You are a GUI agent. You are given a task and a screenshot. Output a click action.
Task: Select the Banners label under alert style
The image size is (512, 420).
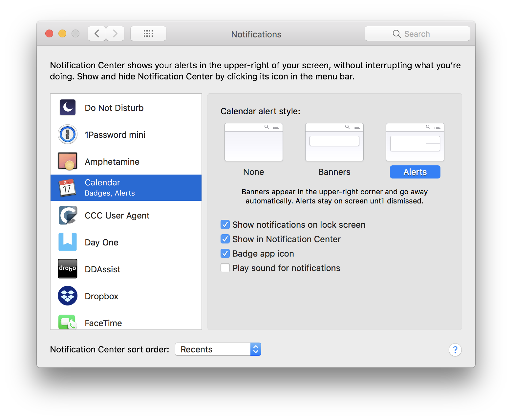334,172
